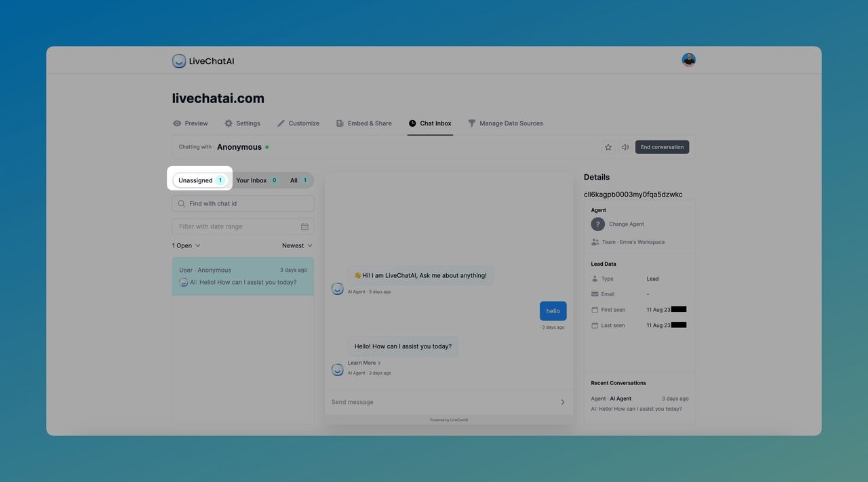
Task: Switch to the Customize tab
Action: pyautogui.click(x=298, y=123)
